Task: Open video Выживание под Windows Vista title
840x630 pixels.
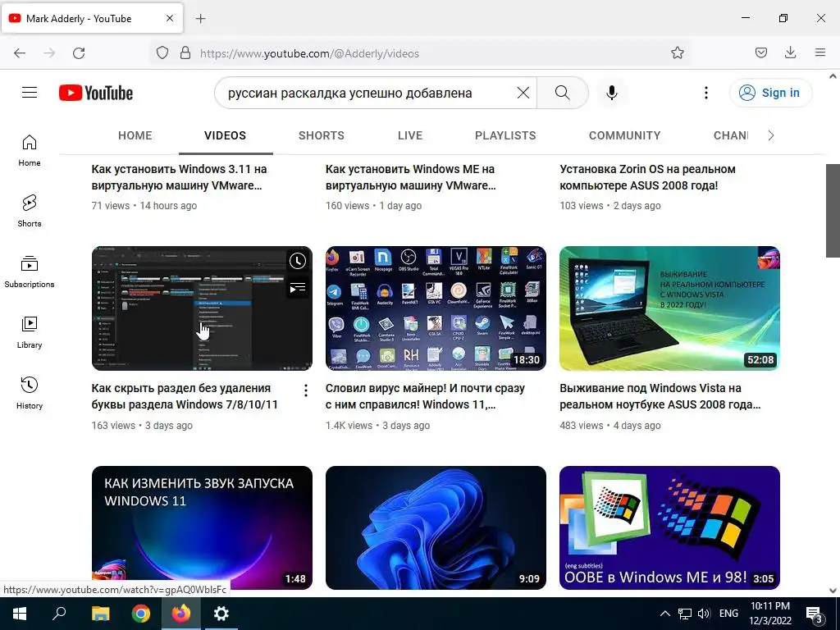Action: click(x=660, y=396)
